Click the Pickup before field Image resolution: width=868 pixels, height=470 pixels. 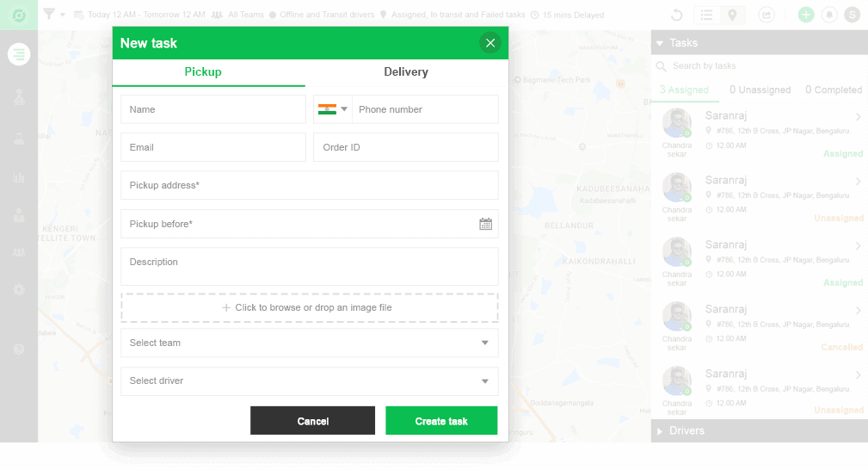coord(310,224)
